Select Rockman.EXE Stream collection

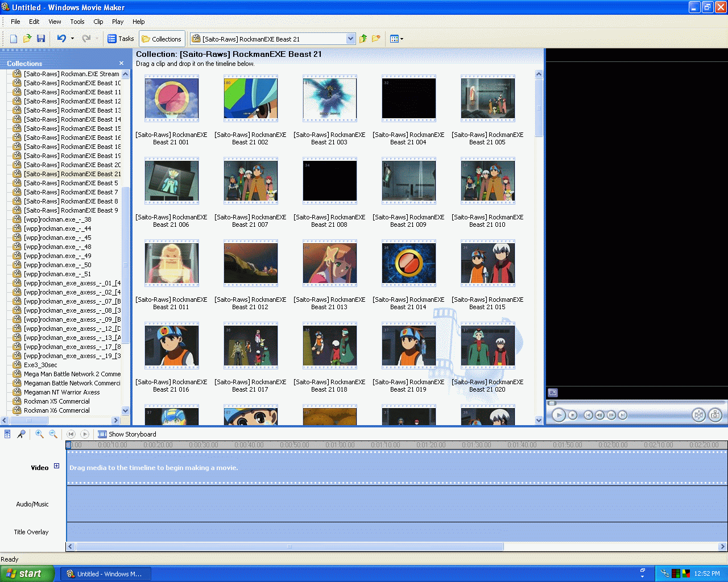pos(71,74)
